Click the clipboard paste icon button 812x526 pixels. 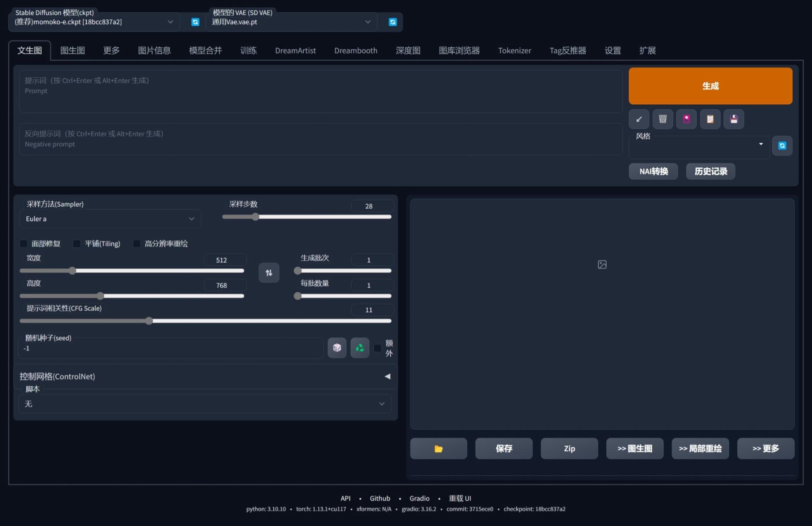[710, 119]
